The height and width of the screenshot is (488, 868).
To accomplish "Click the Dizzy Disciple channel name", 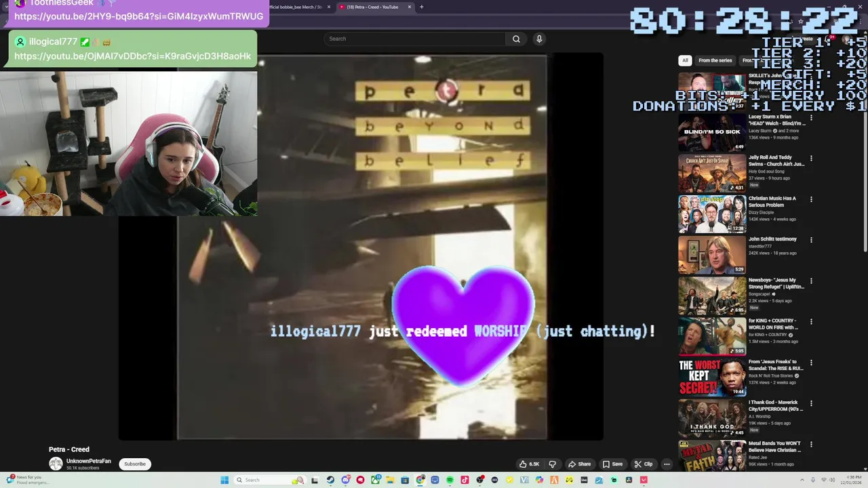I will click(x=761, y=212).
